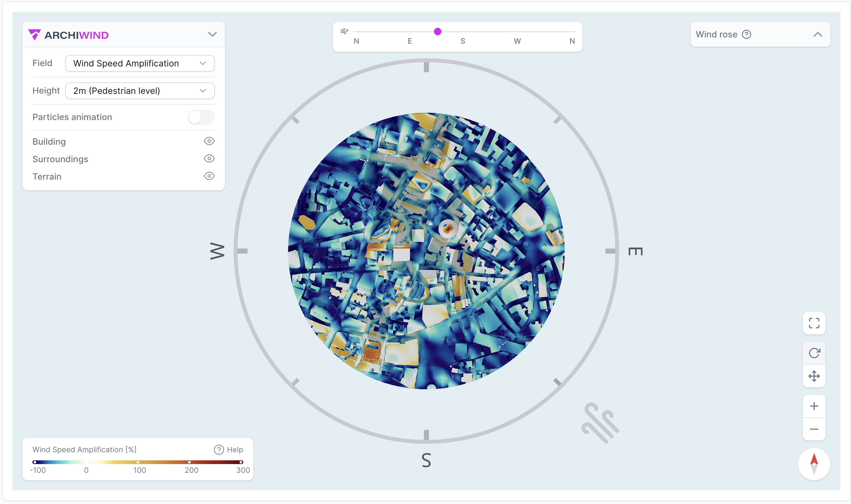Collapse the Archiwind panel chevron

pos(212,34)
